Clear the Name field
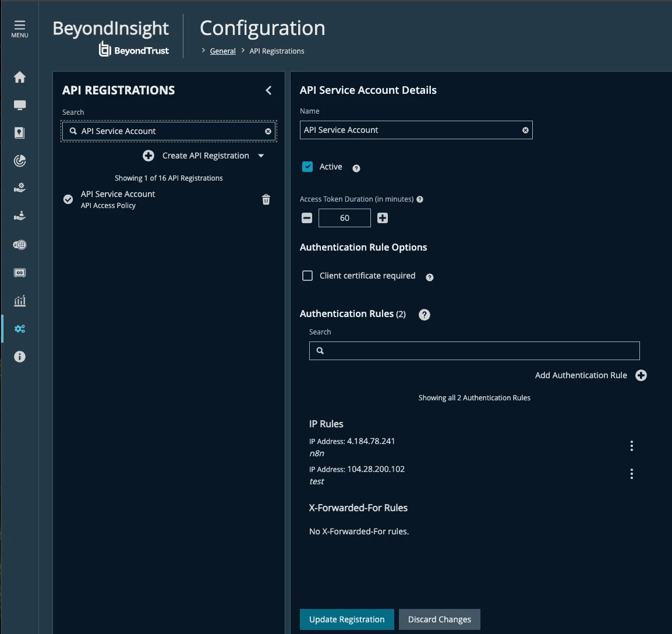 [525, 131]
